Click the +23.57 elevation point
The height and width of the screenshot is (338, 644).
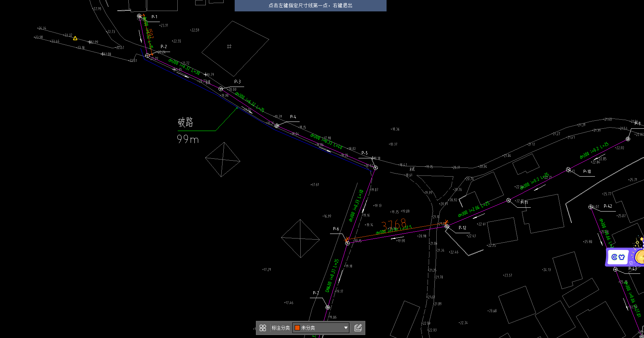coord(508,276)
